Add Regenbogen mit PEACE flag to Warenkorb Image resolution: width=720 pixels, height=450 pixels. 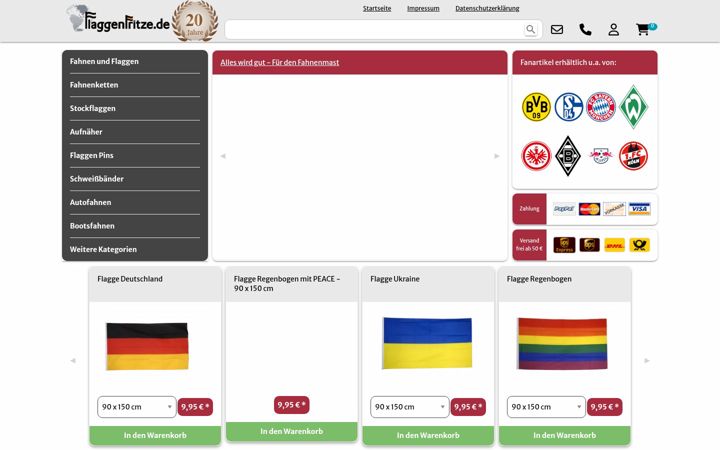tap(292, 431)
